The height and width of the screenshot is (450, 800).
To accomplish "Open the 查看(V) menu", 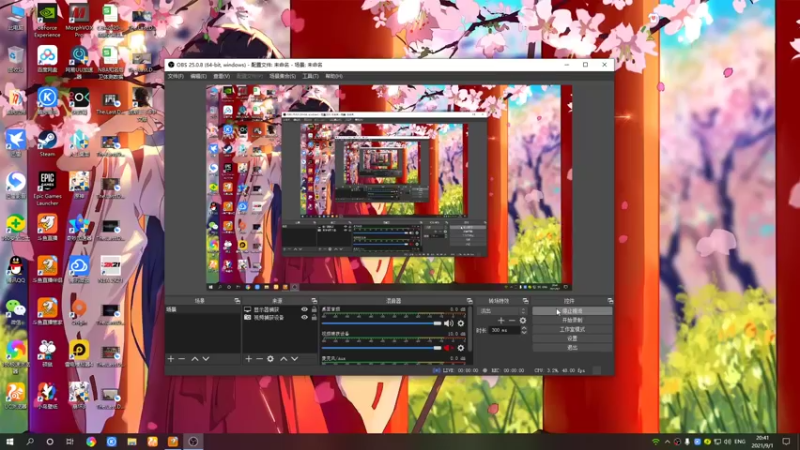I will pos(221,76).
